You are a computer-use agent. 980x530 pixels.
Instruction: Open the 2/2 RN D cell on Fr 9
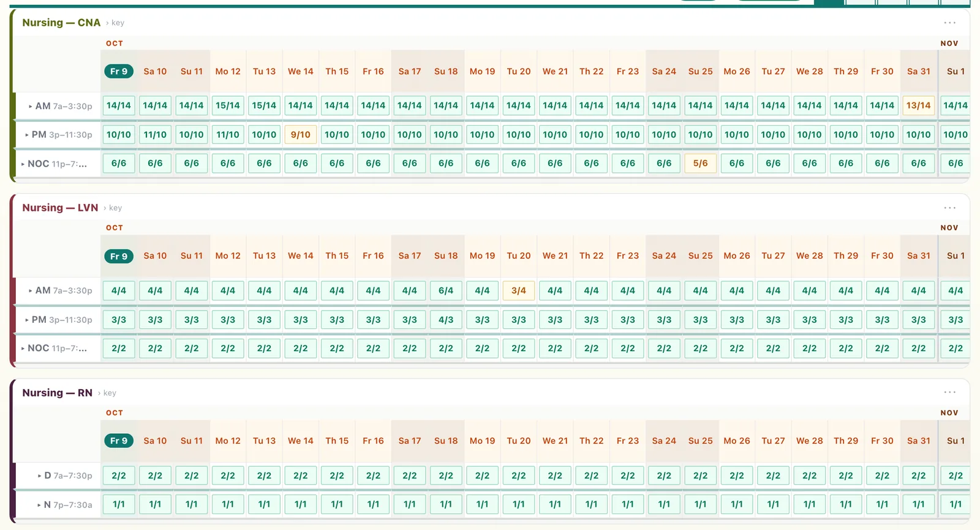point(119,475)
